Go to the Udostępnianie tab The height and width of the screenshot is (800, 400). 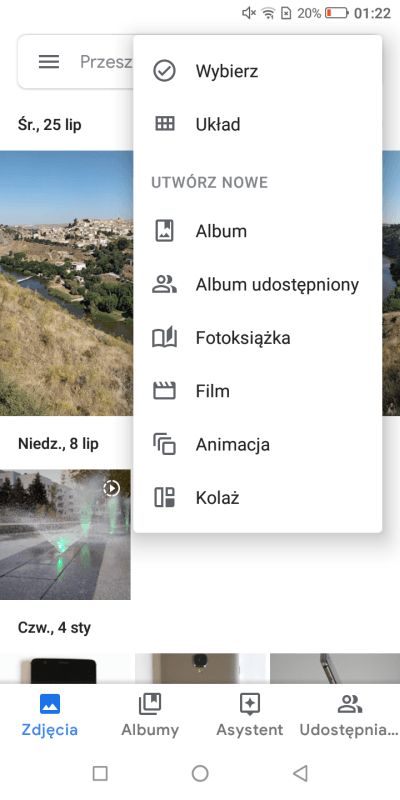click(349, 715)
